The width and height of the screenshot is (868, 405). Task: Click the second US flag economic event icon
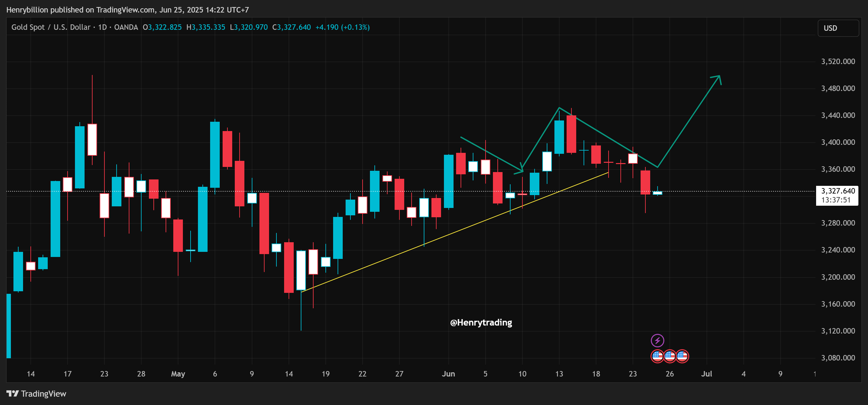tap(669, 356)
